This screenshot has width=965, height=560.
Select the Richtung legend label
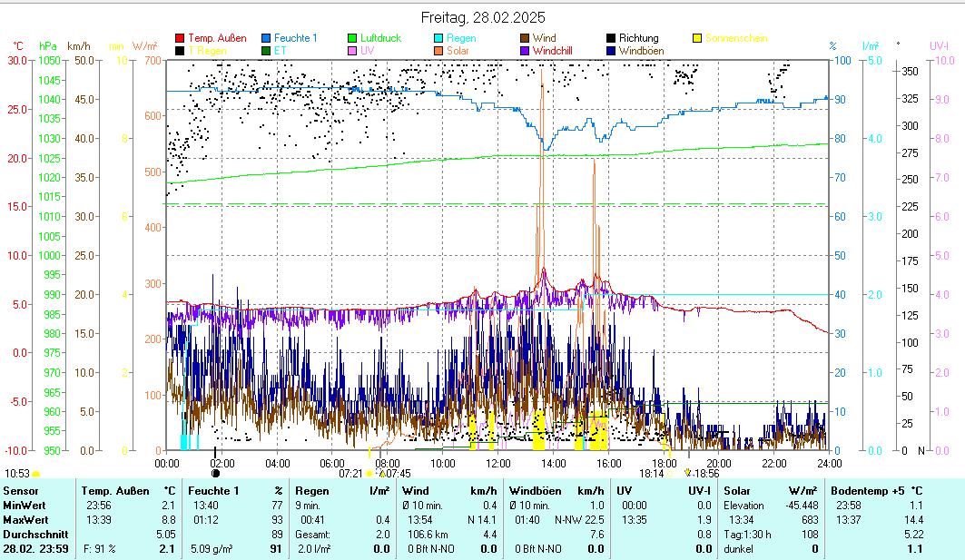[x=639, y=39]
